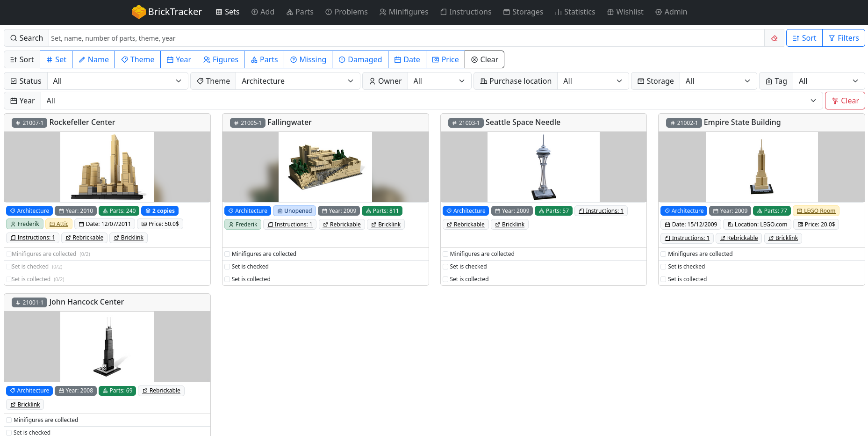868x436 pixels.
Task: Open the Year filter dropdown
Action: coord(431,101)
